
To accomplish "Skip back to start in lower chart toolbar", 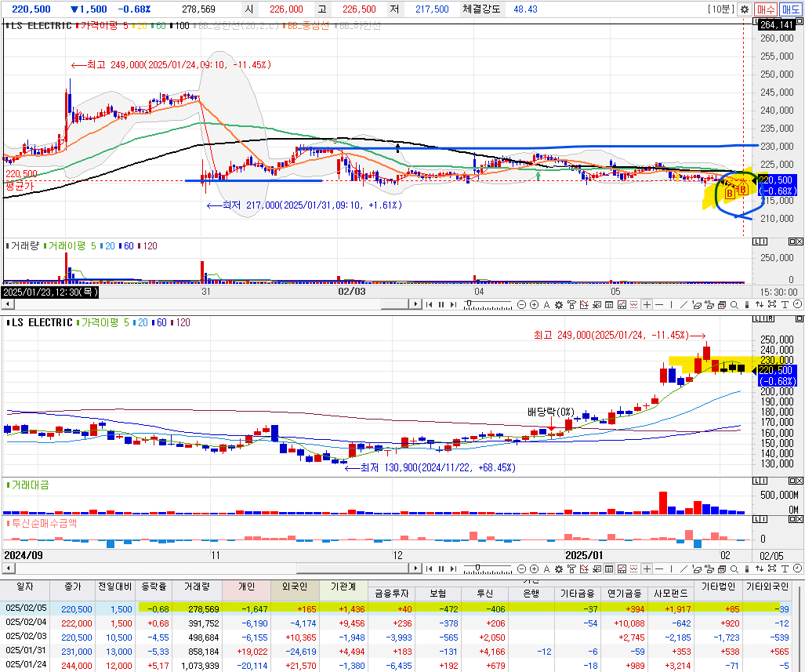I will [x=429, y=568].
